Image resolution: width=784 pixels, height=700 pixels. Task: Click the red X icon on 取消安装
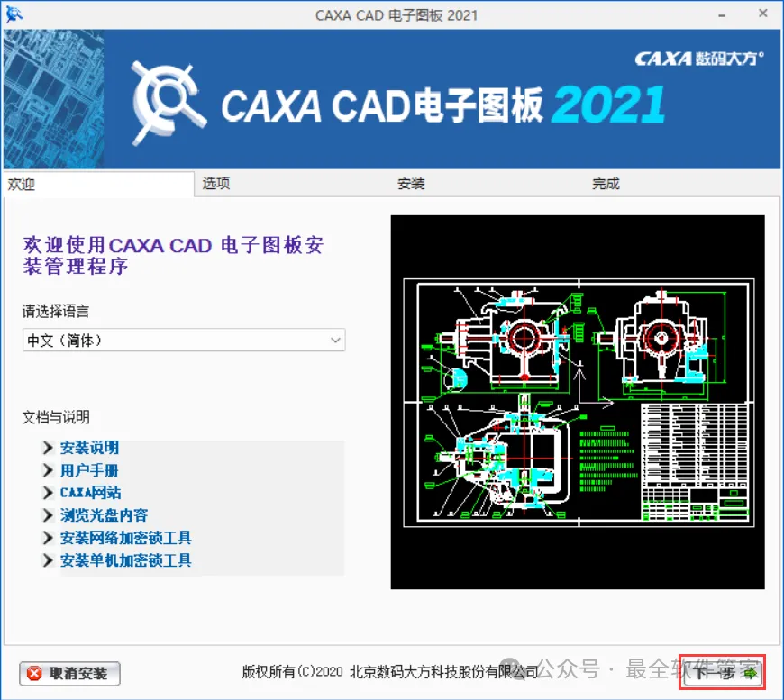pos(34,674)
